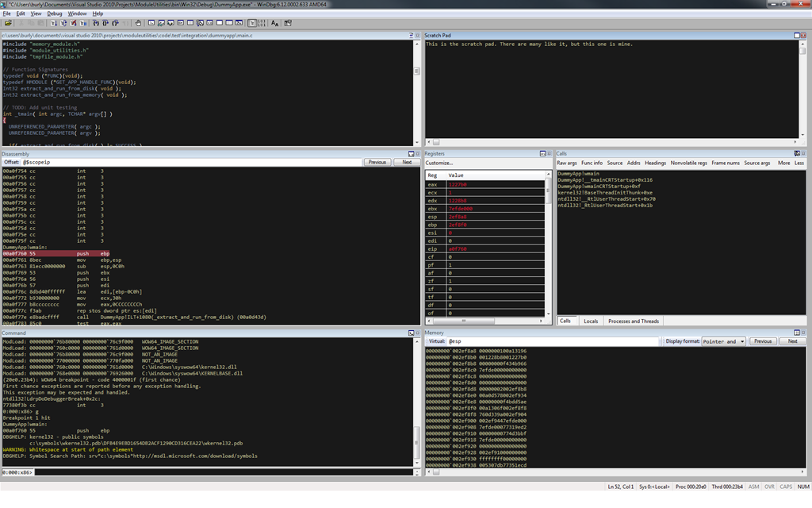Image resolution: width=812 pixels, height=508 pixels.
Task: Open the Command window toolbar icon
Action: tap(151, 23)
